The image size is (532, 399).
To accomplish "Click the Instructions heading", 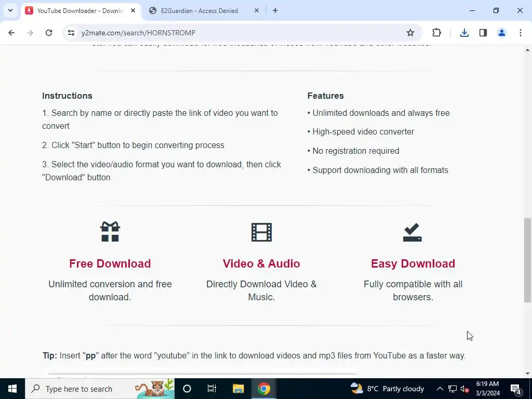I will [67, 96].
